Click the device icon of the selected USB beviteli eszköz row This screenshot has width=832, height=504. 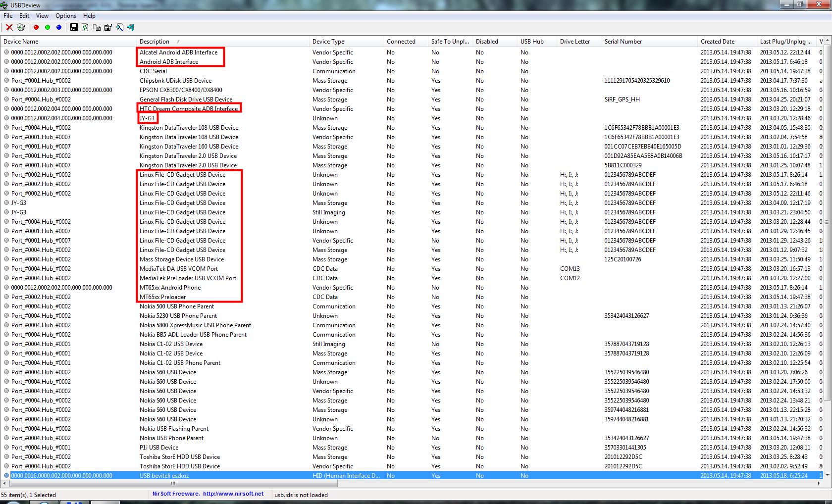(6, 476)
